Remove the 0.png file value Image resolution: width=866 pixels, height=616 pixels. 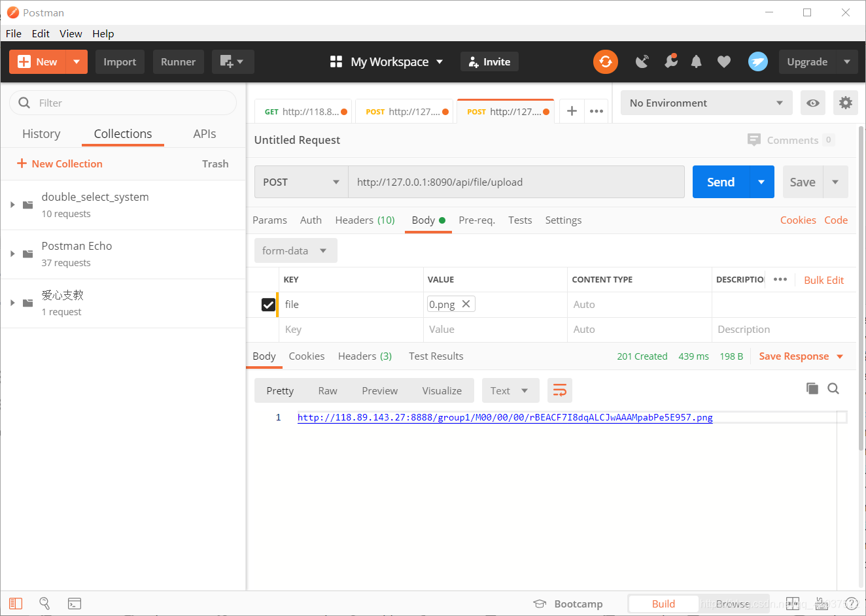click(466, 304)
